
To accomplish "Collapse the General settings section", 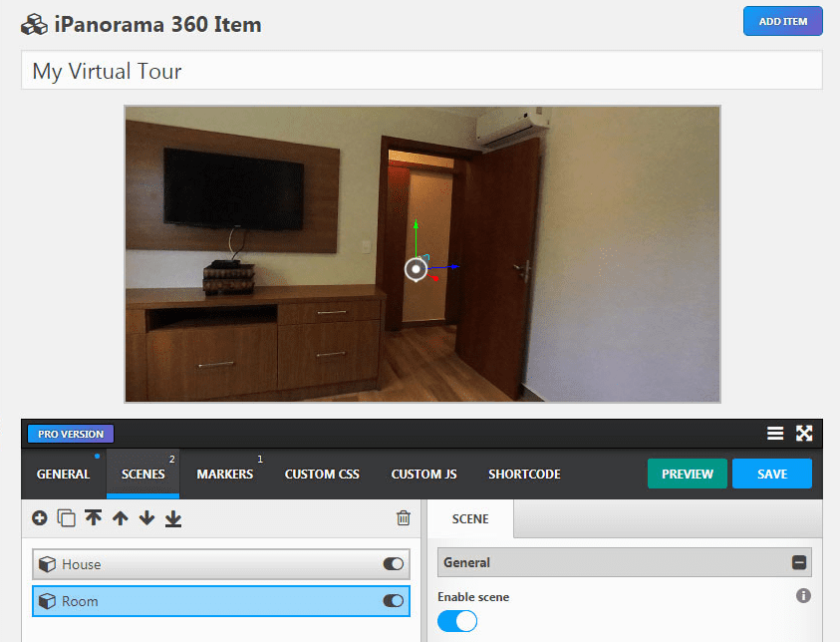I will point(797,561).
